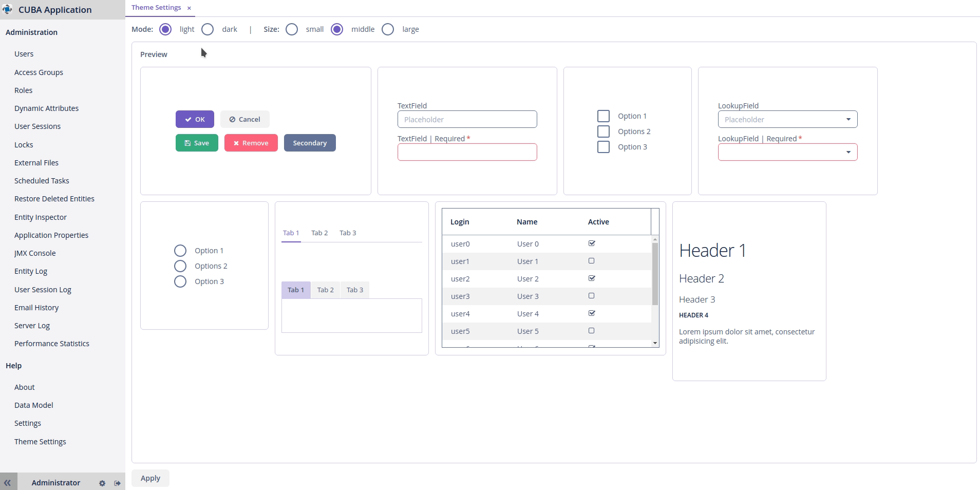980x490 pixels.
Task: Open Entity Inspector from the sidebar
Action: 41,217
